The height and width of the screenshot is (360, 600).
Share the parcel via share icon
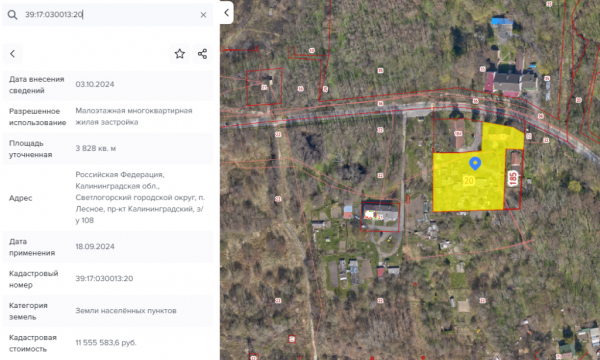click(x=202, y=54)
